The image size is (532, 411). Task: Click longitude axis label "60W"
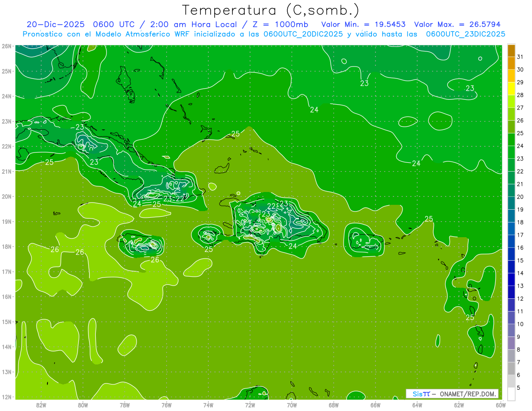[x=501, y=405]
